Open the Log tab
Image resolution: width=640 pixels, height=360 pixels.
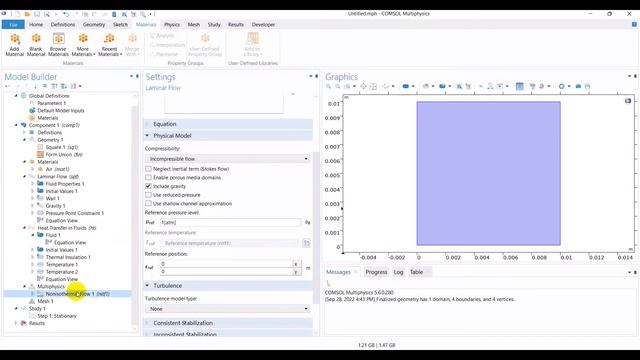[398, 272]
